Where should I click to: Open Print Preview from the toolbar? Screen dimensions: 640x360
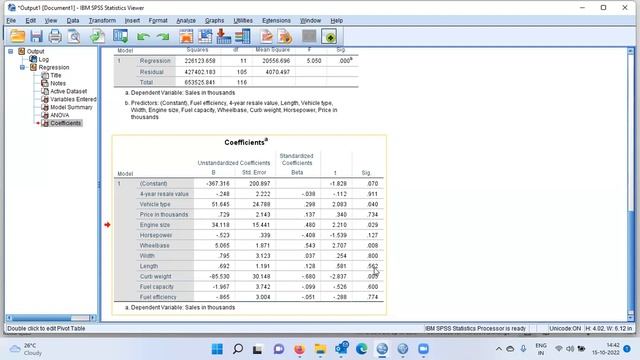(74, 36)
